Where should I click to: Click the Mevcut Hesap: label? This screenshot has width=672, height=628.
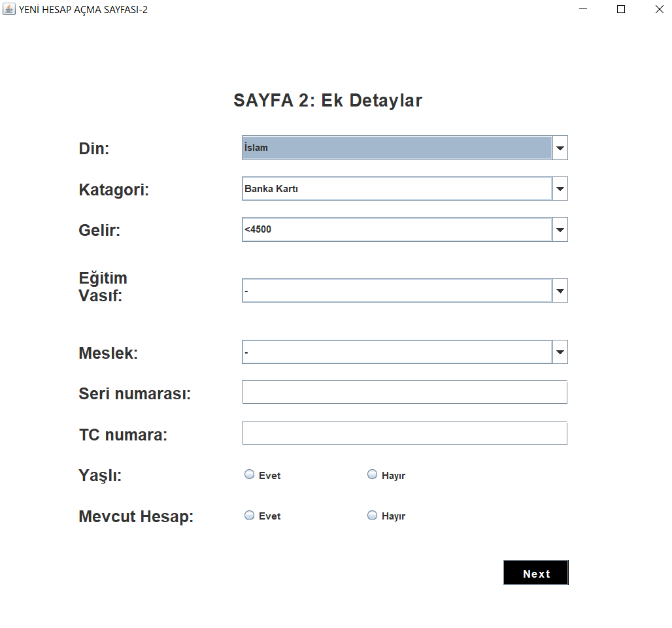136,517
